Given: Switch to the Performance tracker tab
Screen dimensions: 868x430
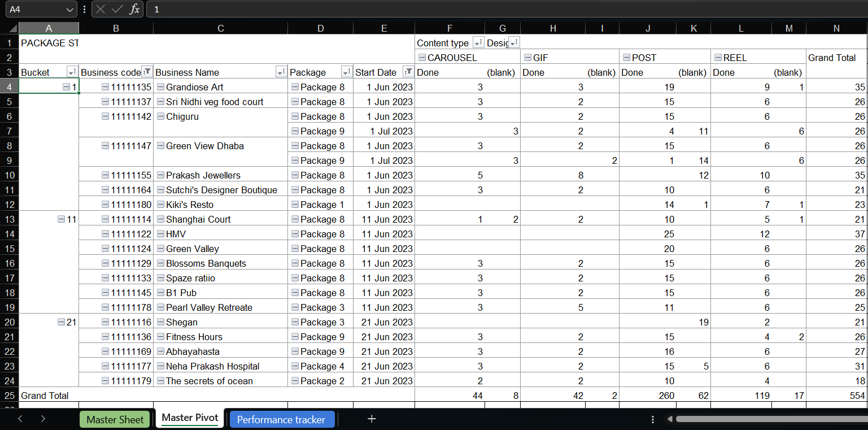Looking at the screenshot, I should coord(282,419).
